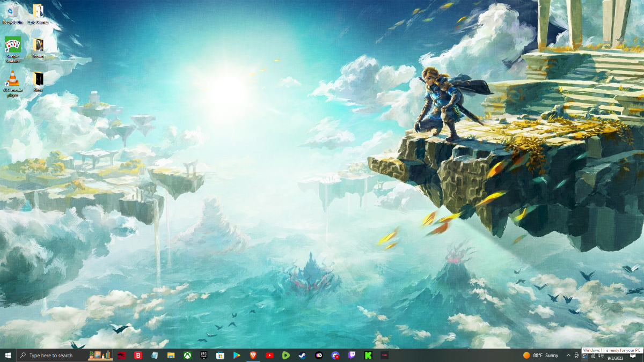Image resolution: width=644 pixels, height=362 pixels.
Task: Open Microsoft Store from the taskbar
Action: pyautogui.click(x=220, y=355)
